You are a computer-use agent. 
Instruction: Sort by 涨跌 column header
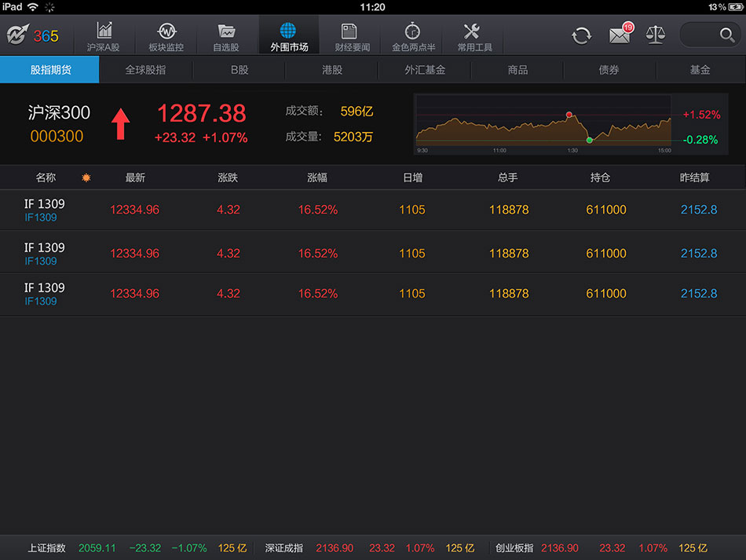[228, 178]
